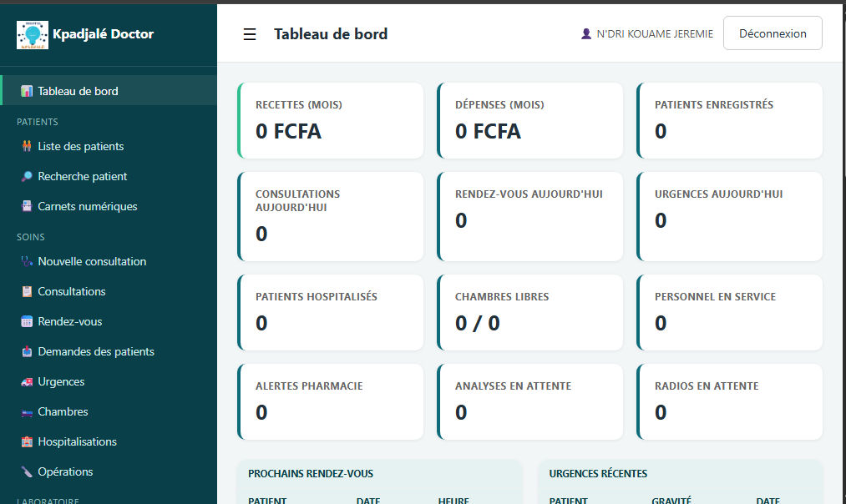Toggle the hamburger sidebar menu
The width and height of the screenshot is (846, 504).
(249, 34)
